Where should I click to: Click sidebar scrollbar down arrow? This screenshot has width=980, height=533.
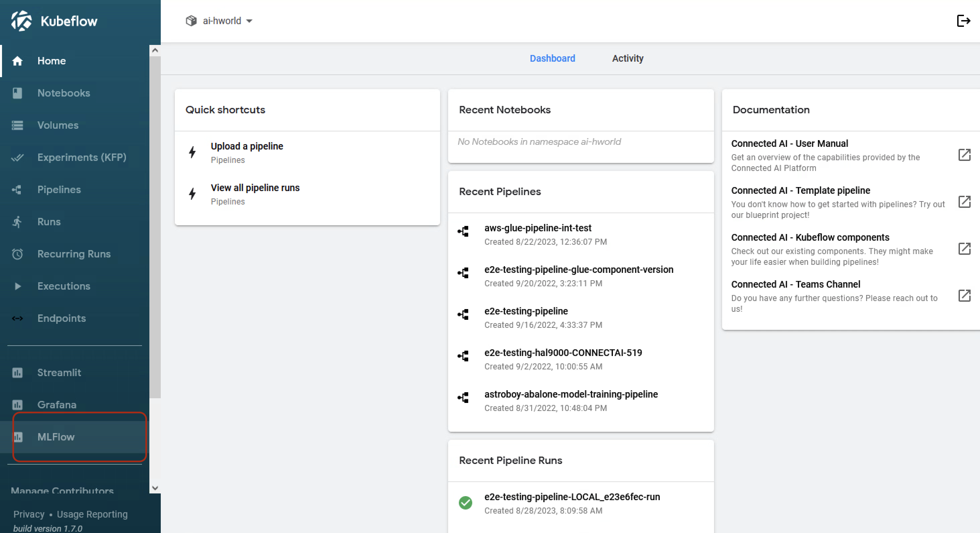155,488
